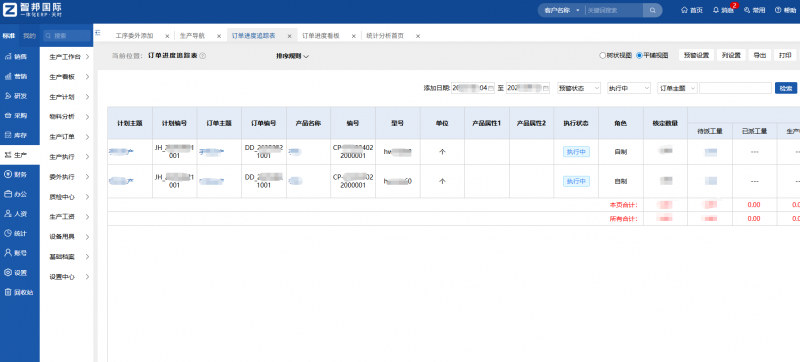Open the 执行中 status dropdown
The height and width of the screenshot is (362, 800).
point(629,88)
